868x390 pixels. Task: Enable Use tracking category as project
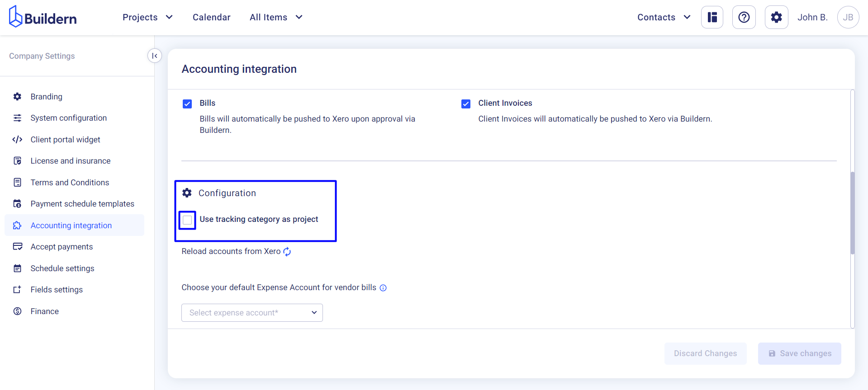tap(187, 220)
